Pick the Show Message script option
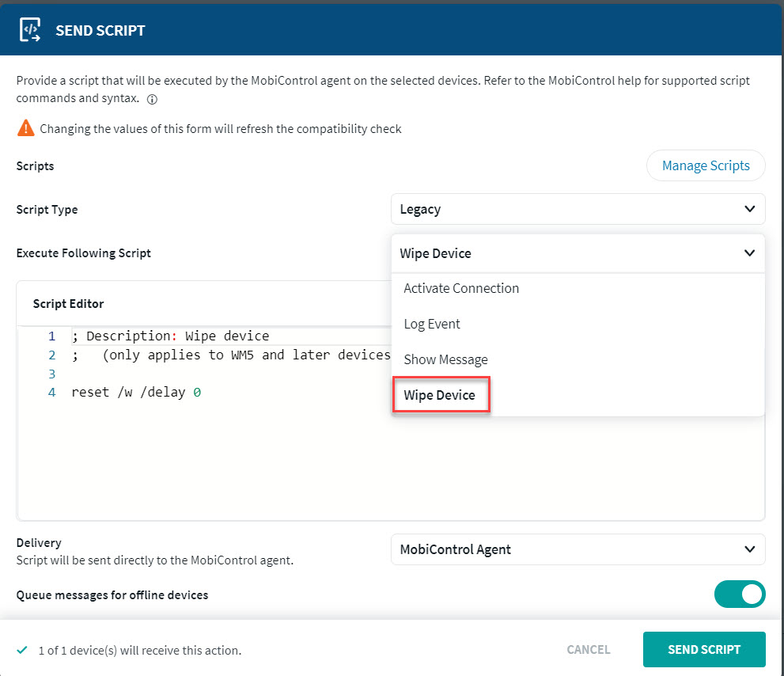Screen dimensions: 784x676 point(445,359)
